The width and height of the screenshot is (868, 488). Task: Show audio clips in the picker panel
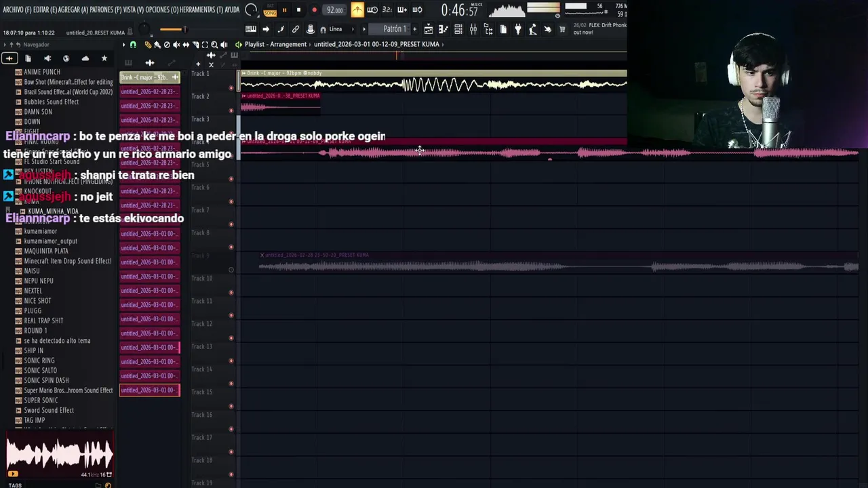point(150,63)
